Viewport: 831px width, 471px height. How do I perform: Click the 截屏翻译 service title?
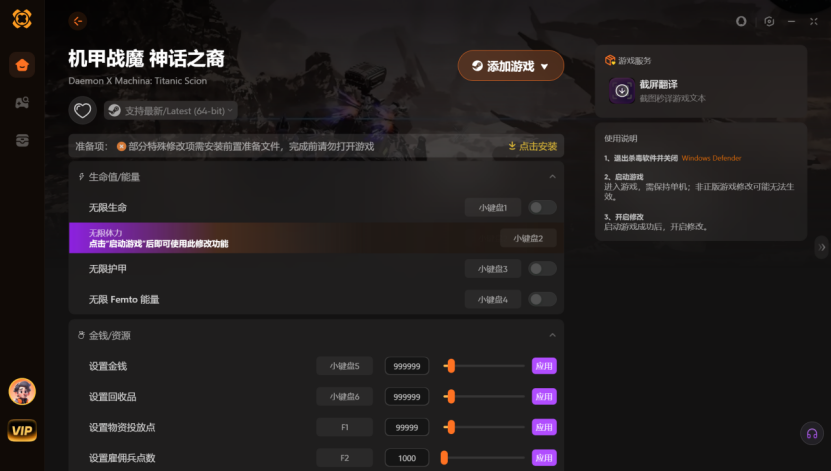[x=658, y=84]
